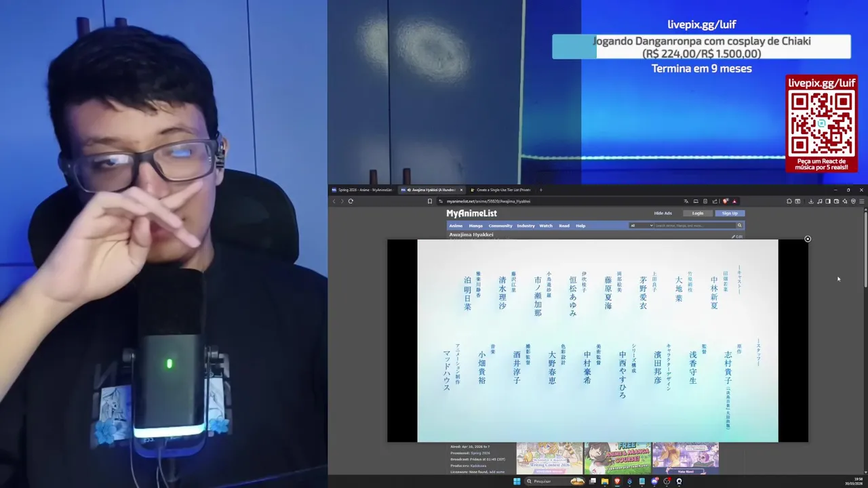Toggle the browser sidebar panel icon
The width and height of the screenshot is (868, 488).
click(x=827, y=201)
